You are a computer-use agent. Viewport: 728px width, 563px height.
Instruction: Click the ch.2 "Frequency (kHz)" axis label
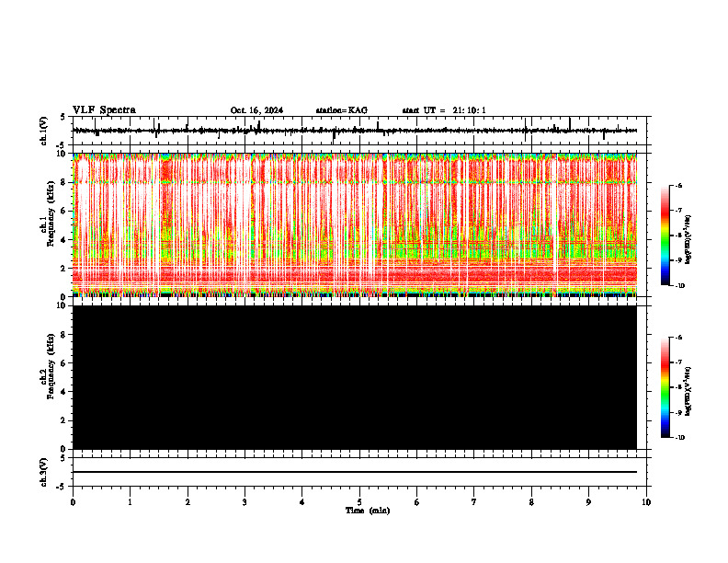51,366
